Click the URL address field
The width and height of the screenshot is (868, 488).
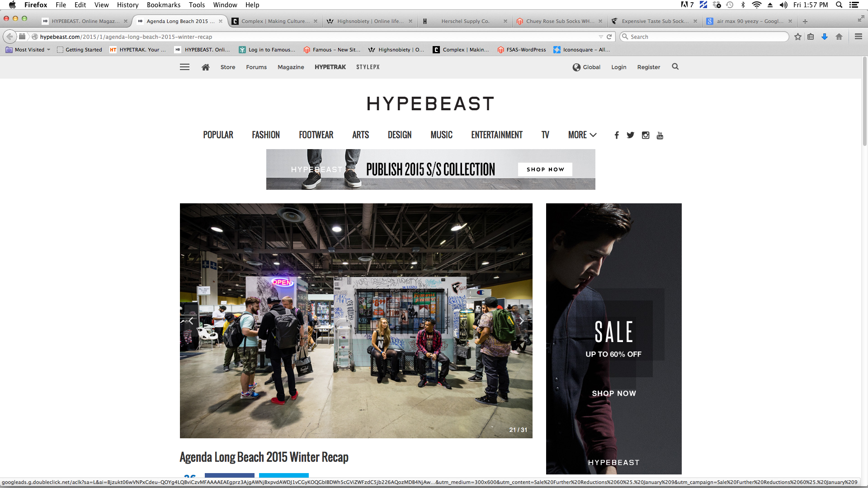316,37
